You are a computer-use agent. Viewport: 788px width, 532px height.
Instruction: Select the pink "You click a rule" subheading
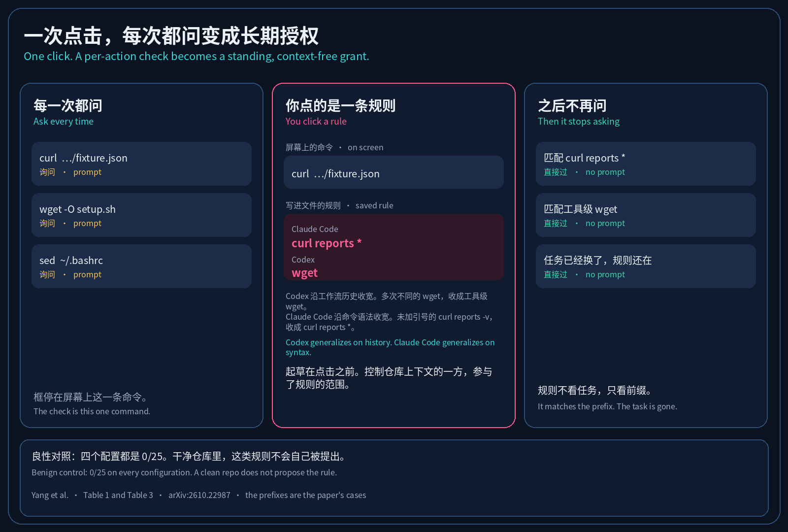(316, 121)
